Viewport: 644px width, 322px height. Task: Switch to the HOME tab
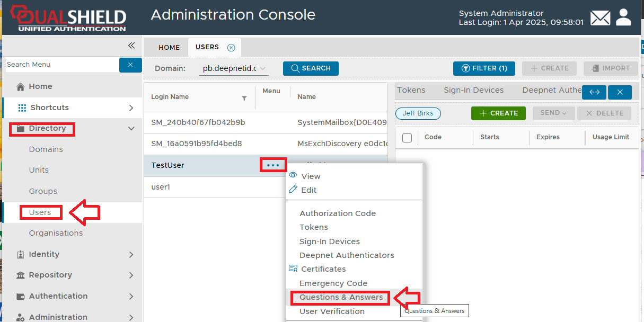click(169, 48)
